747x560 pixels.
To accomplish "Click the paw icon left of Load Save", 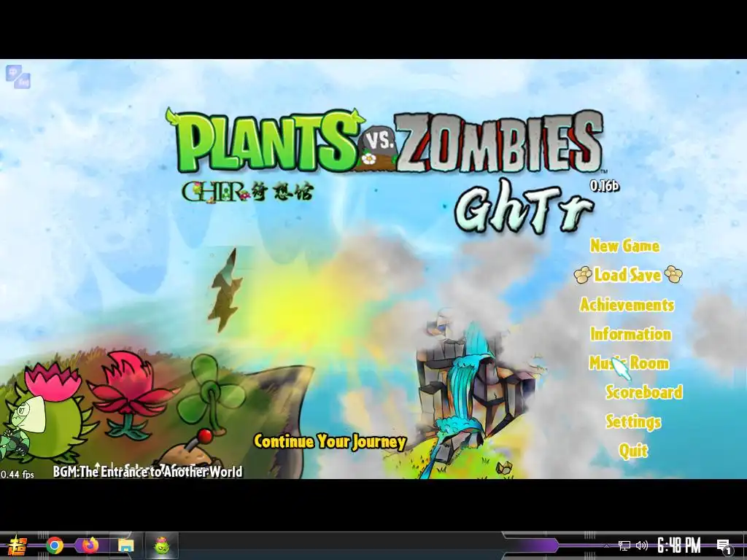I will tap(583, 275).
